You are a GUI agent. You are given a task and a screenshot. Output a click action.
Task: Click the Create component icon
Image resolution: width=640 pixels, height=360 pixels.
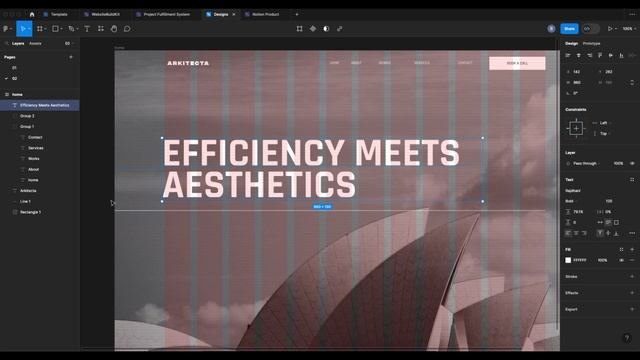313,29
